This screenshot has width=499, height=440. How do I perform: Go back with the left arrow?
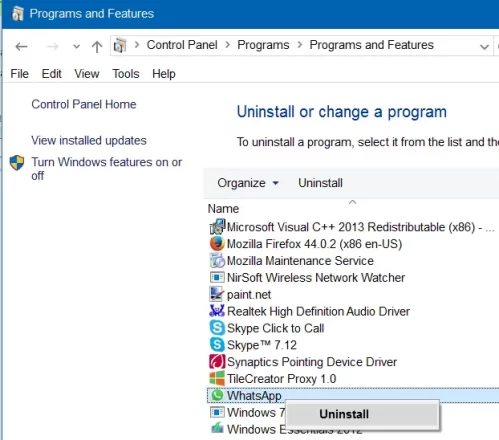(x=21, y=46)
